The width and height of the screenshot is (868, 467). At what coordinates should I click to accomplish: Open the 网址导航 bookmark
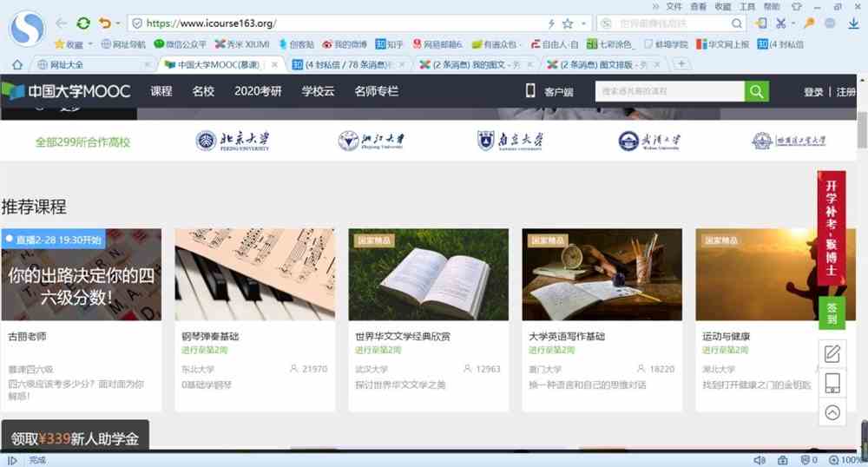tap(123, 44)
